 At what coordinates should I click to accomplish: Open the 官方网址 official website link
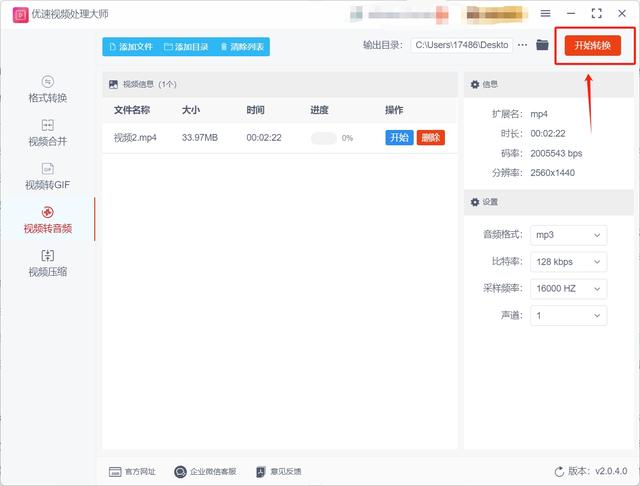[140, 472]
